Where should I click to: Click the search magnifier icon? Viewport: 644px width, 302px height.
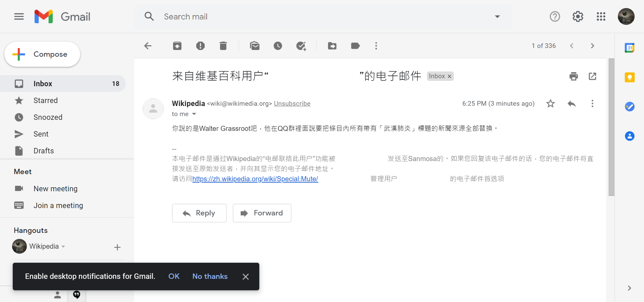pyautogui.click(x=149, y=16)
